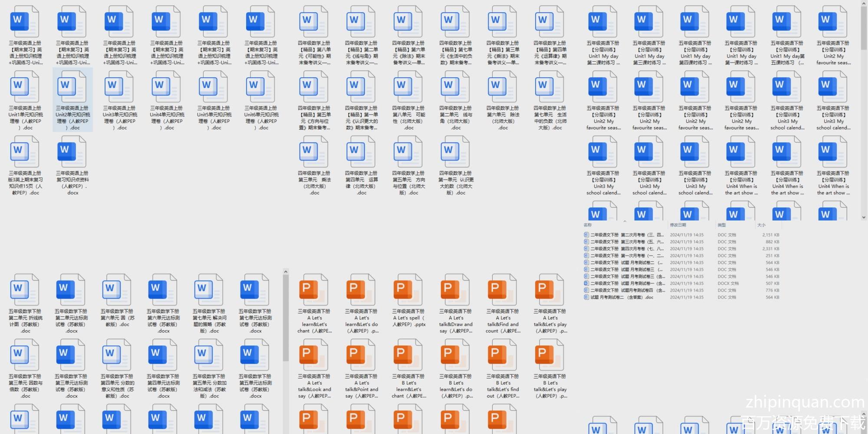Image resolution: width=868 pixels, height=434 pixels.
Task: Select the 试题 月考测试卷二（含答案）.doc list row
Action: (621, 297)
